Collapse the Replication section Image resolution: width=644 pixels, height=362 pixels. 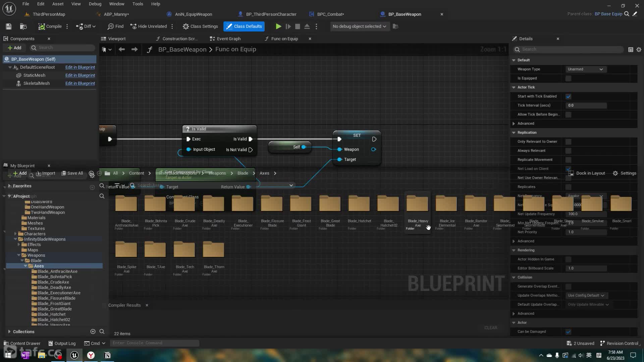[514, 133]
